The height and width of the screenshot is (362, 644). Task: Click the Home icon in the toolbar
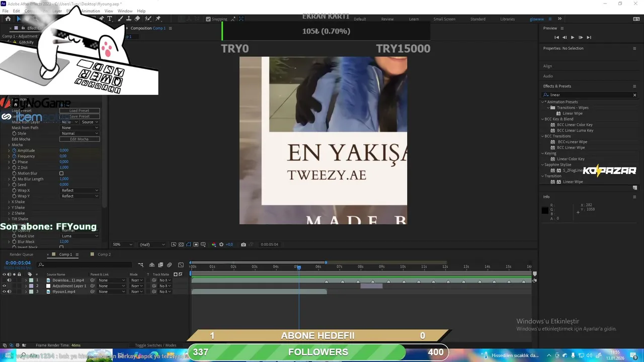pos(8,19)
